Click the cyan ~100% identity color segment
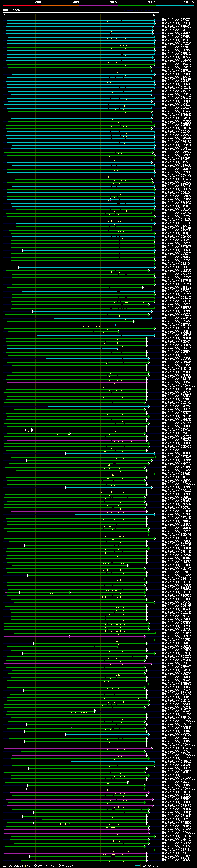This screenshot has width=197, height=868. (175, 6)
